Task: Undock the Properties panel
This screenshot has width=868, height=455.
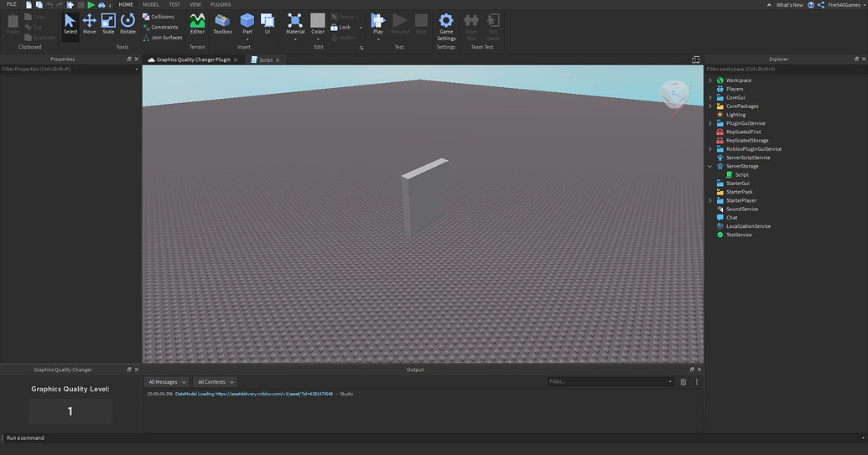Action: click(x=129, y=59)
